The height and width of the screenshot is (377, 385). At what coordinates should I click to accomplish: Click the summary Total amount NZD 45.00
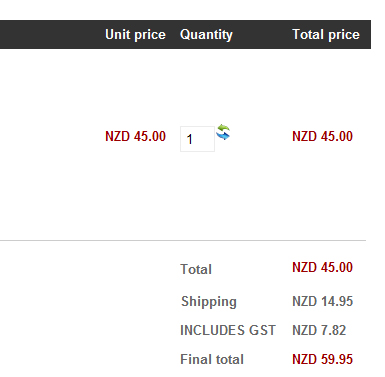click(x=322, y=267)
